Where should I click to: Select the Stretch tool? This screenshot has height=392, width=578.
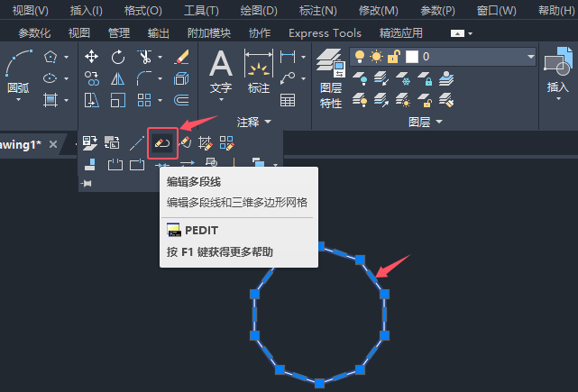point(91,100)
